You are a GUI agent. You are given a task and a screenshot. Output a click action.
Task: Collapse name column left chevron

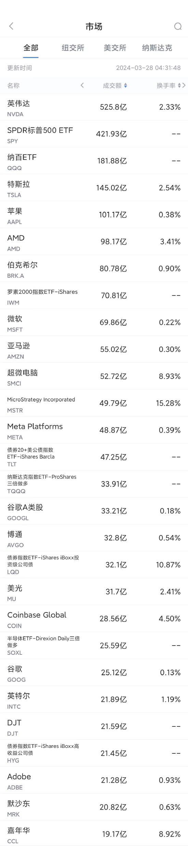tap(82, 85)
